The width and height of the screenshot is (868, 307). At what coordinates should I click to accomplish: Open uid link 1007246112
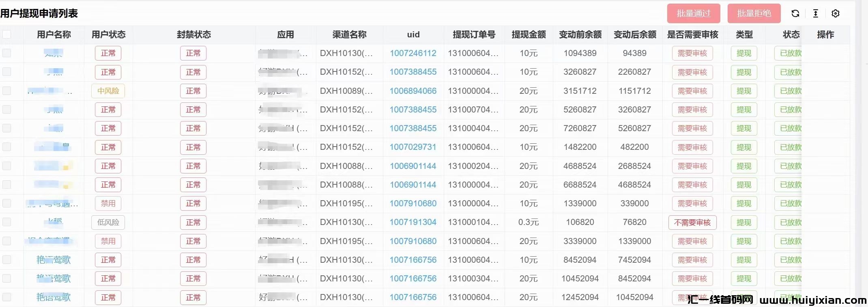[413, 53]
